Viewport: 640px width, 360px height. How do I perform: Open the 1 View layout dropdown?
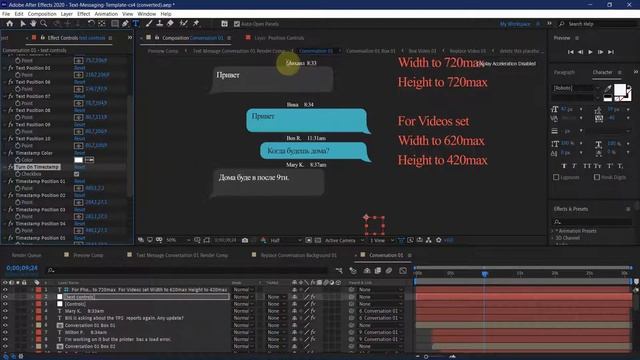pos(382,240)
